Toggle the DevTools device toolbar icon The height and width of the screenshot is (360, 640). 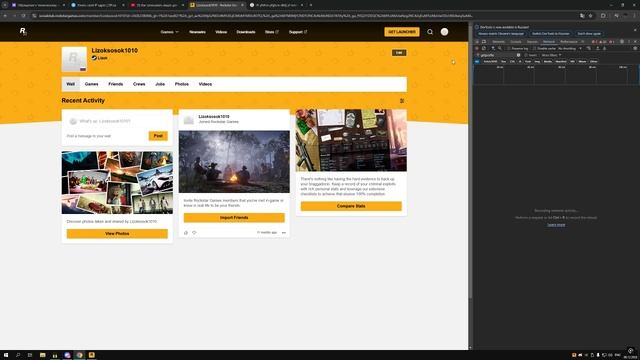484,42
